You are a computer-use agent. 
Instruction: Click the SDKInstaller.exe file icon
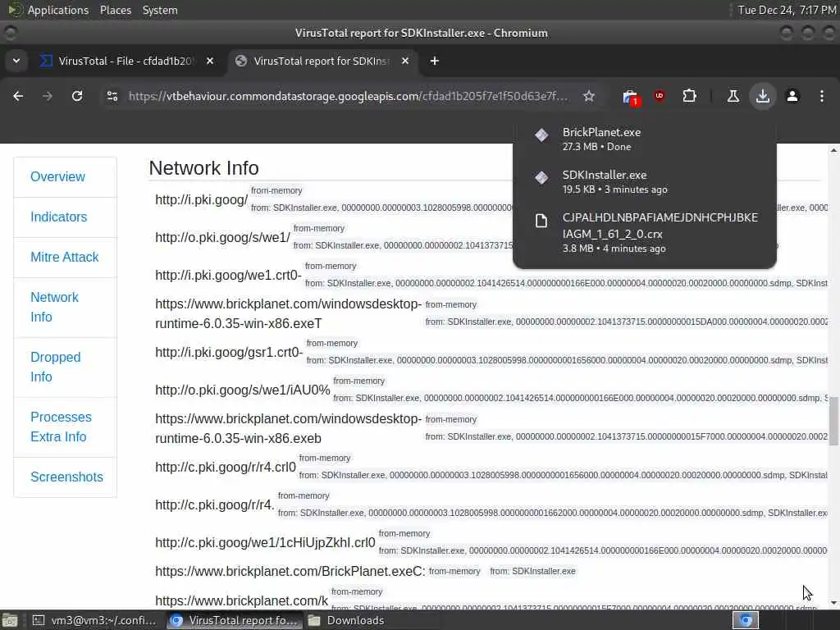point(541,177)
